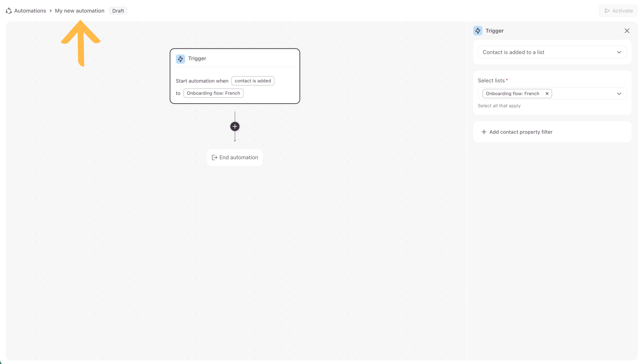Expand the Select lists dropdown arrow

619,94
